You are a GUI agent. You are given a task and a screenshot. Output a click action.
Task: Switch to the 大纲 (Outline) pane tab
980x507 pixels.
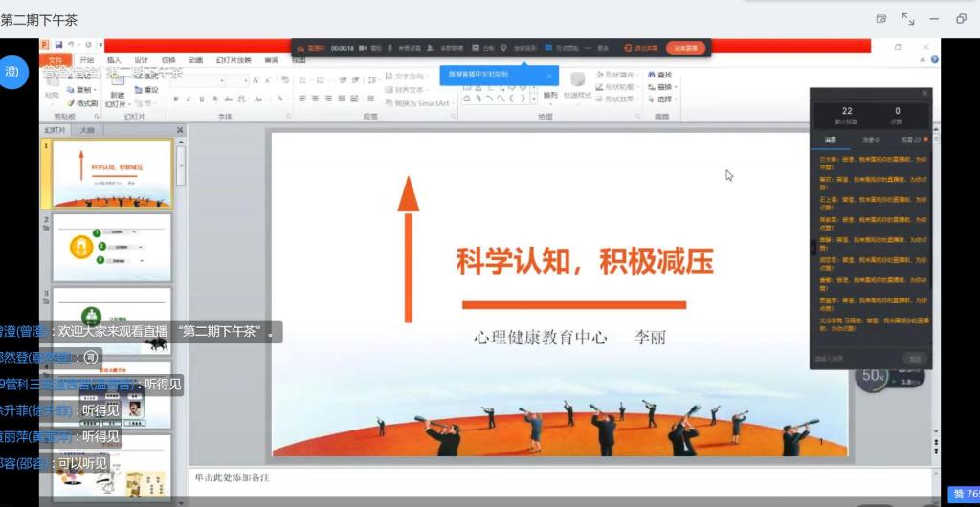[87, 130]
